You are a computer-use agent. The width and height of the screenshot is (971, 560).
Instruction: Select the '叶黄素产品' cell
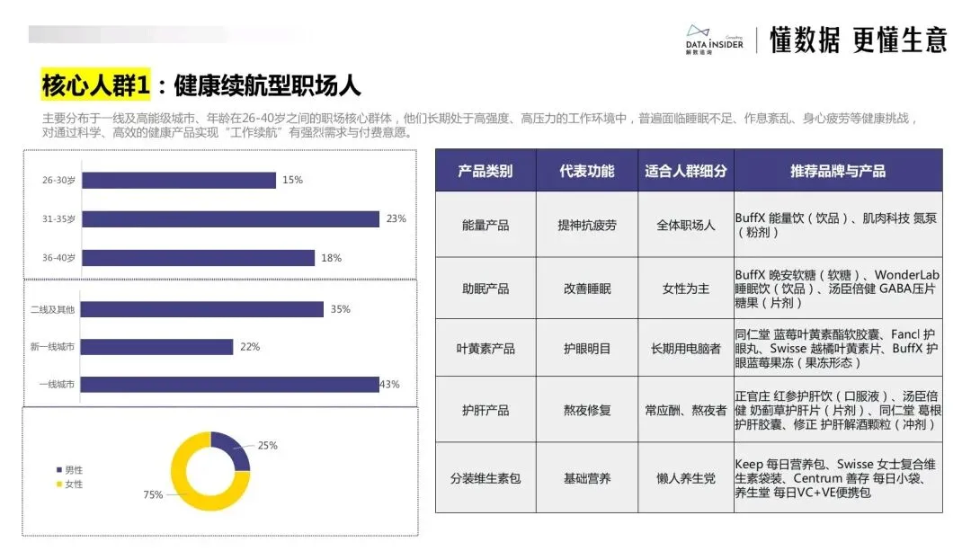(x=485, y=348)
